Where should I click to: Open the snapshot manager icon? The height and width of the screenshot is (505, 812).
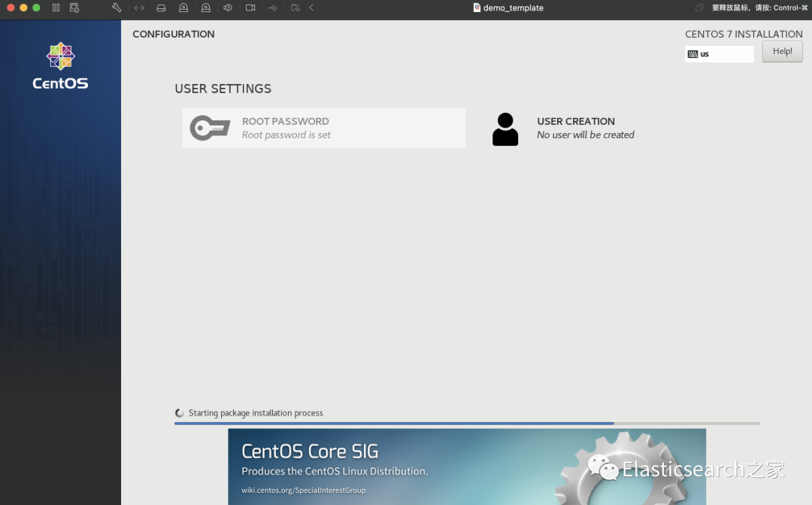74,8
